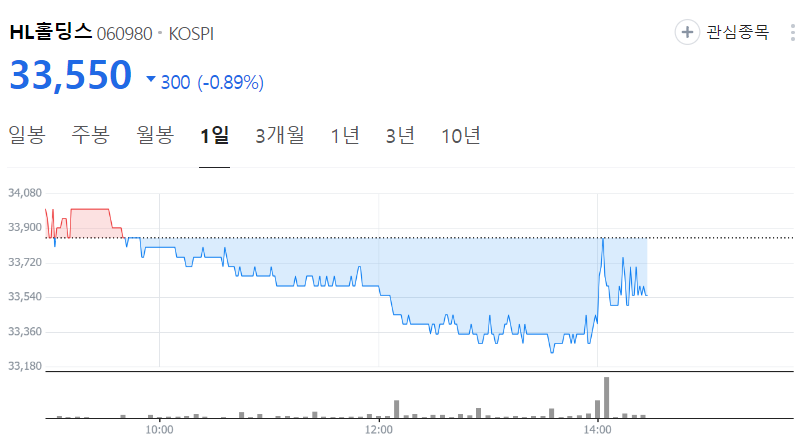This screenshot has width=803, height=445.
Task: Click the 33,900 y-axis label
Action: click(x=25, y=227)
